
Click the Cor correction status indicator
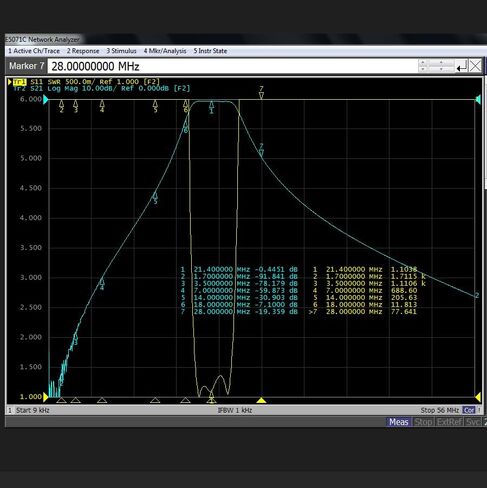tap(469, 410)
